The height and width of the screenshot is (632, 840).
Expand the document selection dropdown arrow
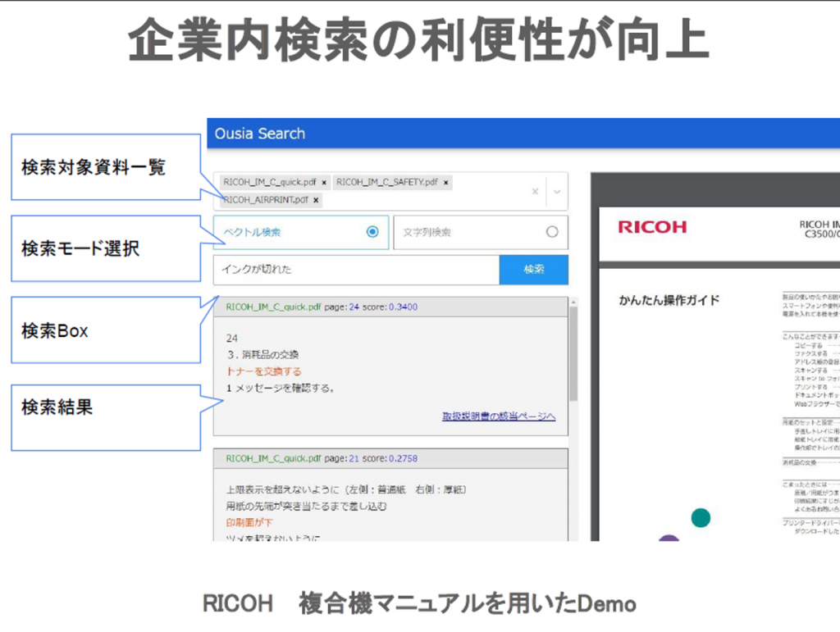point(557,192)
